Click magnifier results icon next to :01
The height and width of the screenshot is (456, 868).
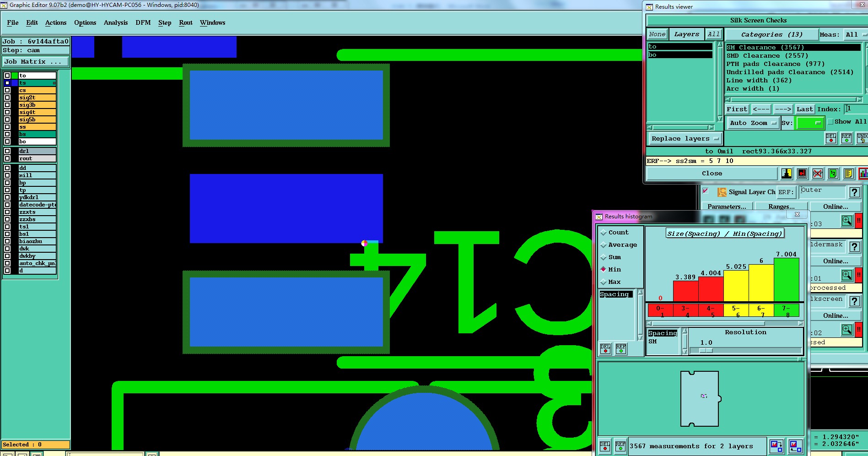point(847,275)
